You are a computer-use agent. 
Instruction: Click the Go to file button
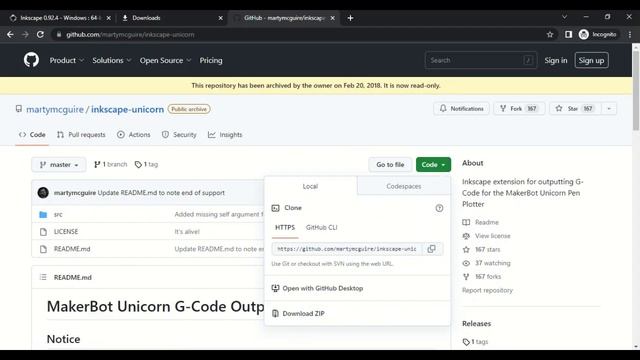pyautogui.click(x=390, y=164)
